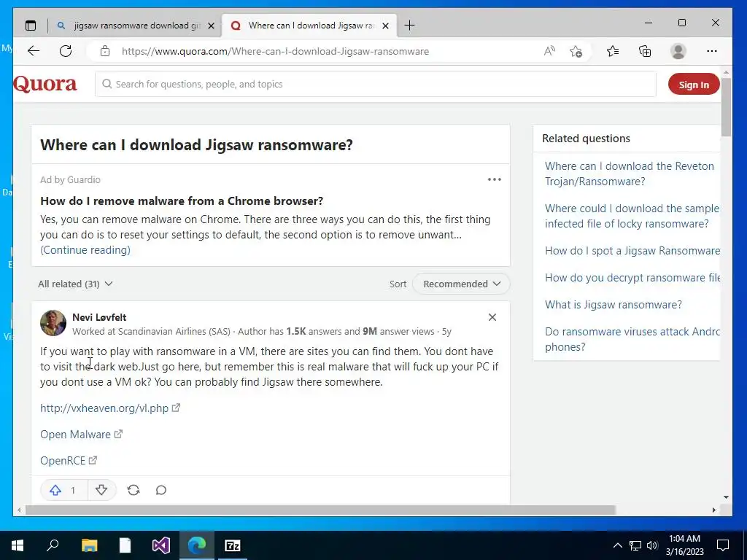Switch to 7-Zip in the taskbar
Viewport: 747px width, 560px height.
[233, 545]
